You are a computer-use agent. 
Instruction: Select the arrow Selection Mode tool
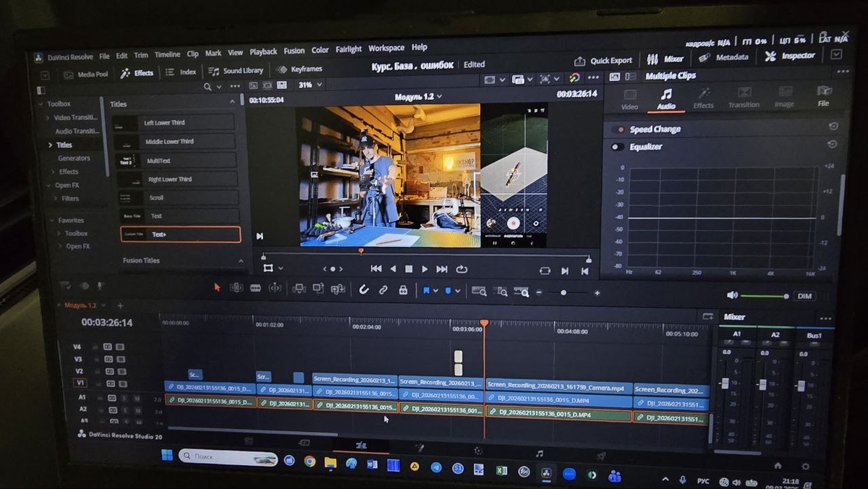tap(217, 287)
